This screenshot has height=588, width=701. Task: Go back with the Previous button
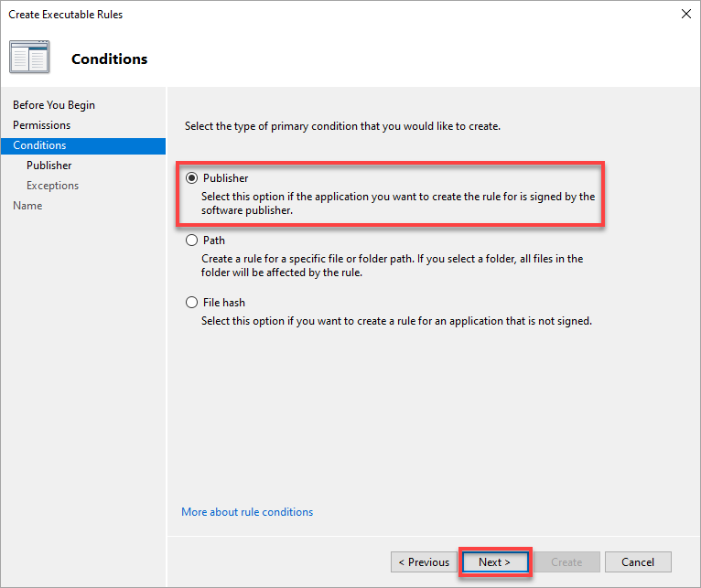tap(424, 562)
